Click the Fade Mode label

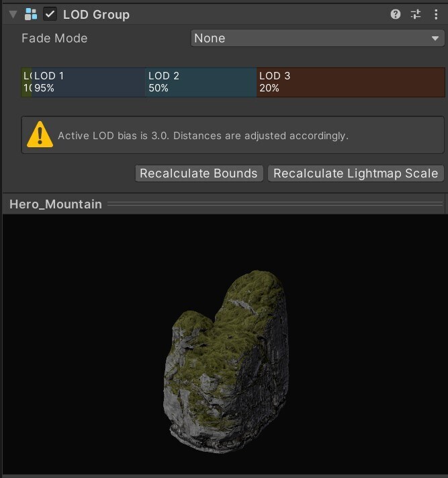click(x=54, y=38)
